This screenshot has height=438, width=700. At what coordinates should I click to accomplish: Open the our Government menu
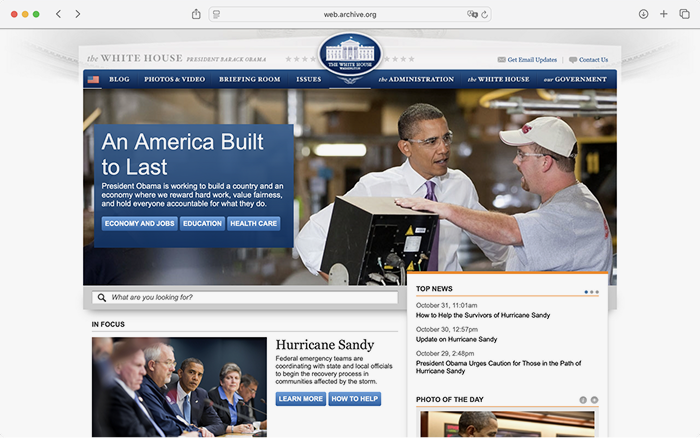click(575, 79)
